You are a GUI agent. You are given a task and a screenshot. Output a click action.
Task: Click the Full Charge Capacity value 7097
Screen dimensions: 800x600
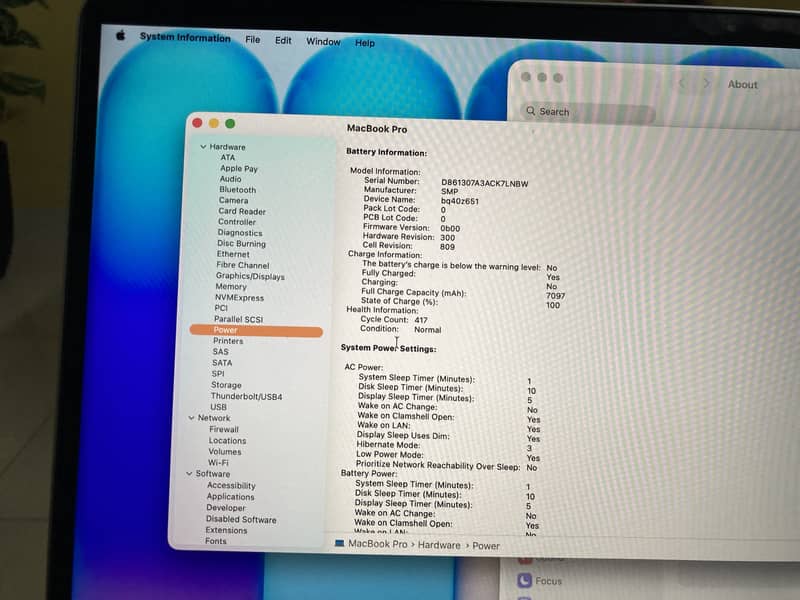[555, 296]
